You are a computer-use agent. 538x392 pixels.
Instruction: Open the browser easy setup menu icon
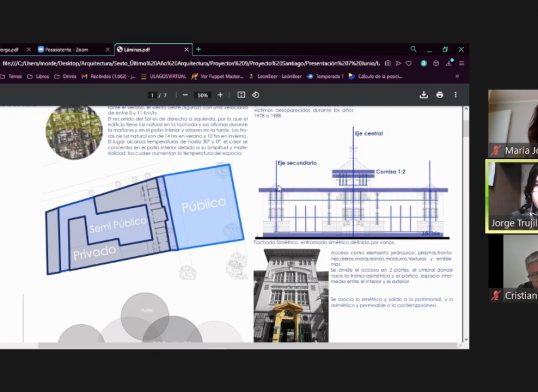pos(461,64)
